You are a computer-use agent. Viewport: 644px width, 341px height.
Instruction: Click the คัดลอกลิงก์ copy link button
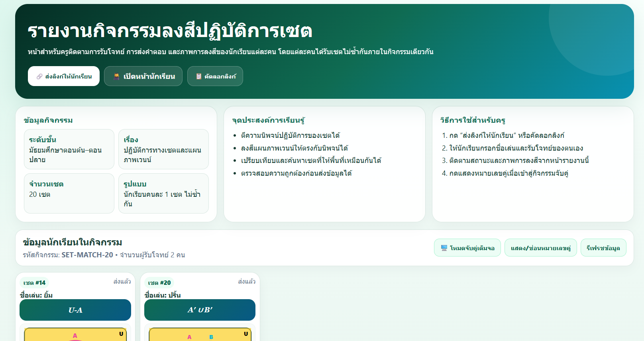[215, 76]
